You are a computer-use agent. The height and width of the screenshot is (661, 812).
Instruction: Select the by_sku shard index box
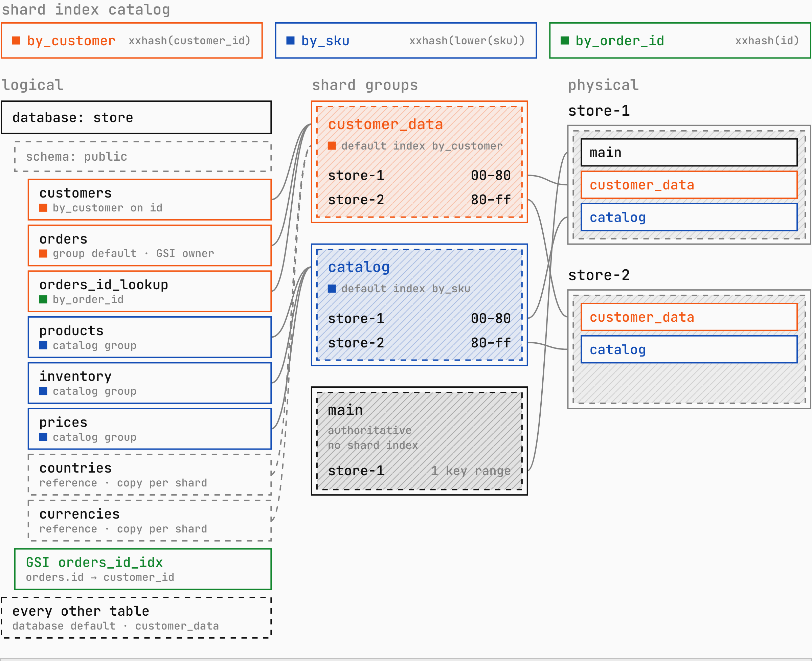tap(406, 40)
